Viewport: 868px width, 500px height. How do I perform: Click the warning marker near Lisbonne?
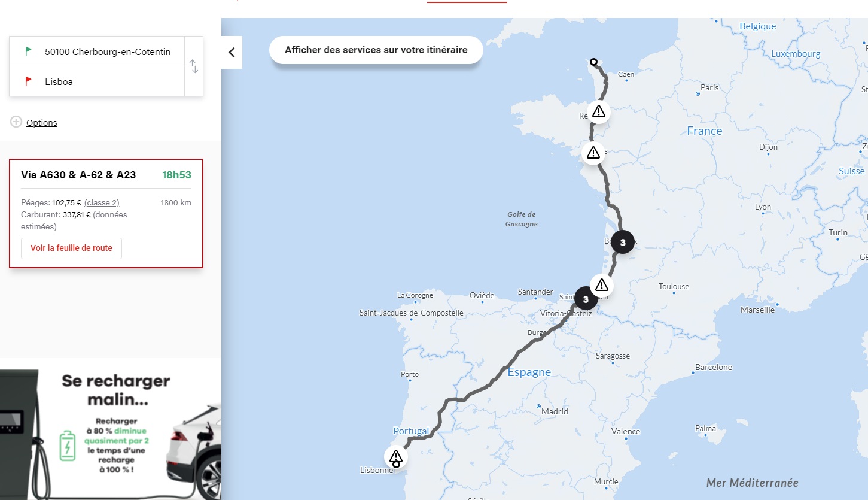click(x=395, y=457)
